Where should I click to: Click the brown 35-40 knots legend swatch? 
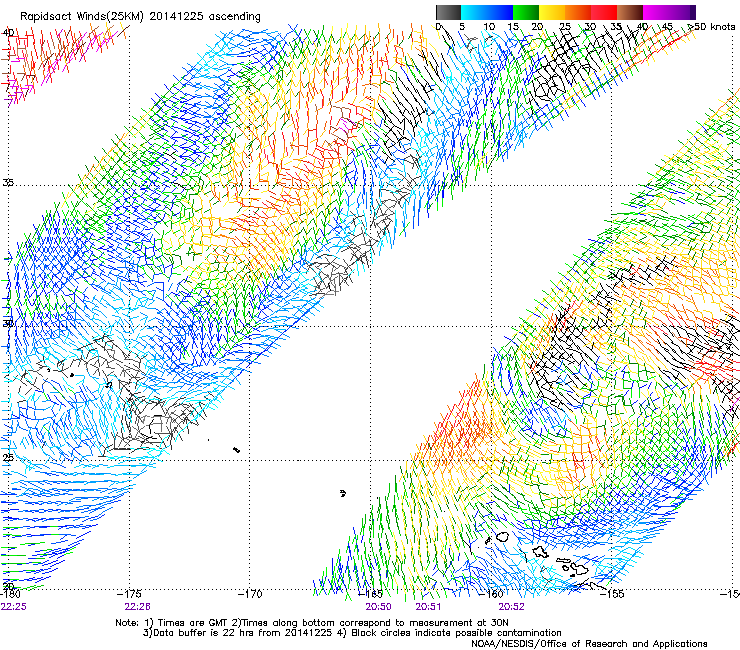630,12
